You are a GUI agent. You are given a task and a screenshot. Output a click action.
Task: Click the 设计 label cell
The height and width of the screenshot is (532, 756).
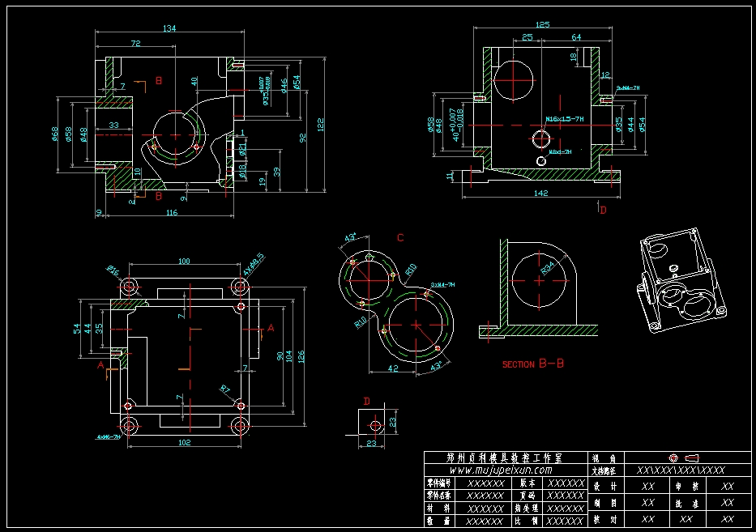(605, 486)
